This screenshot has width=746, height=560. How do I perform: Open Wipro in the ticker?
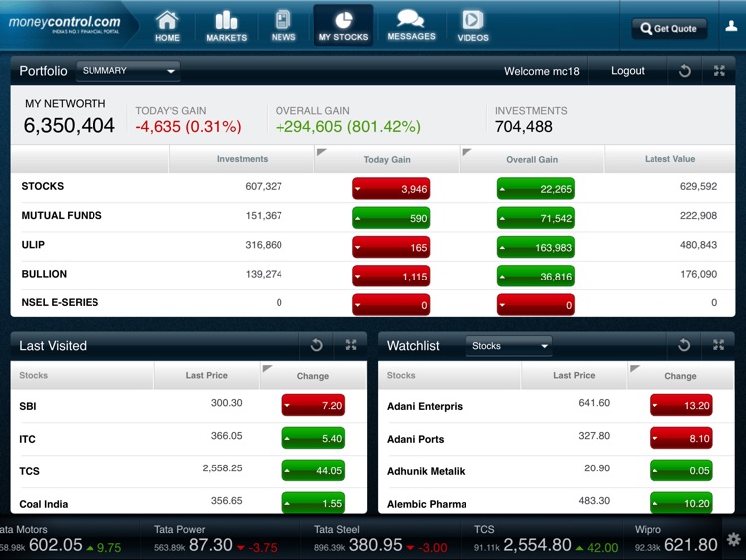point(675,539)
